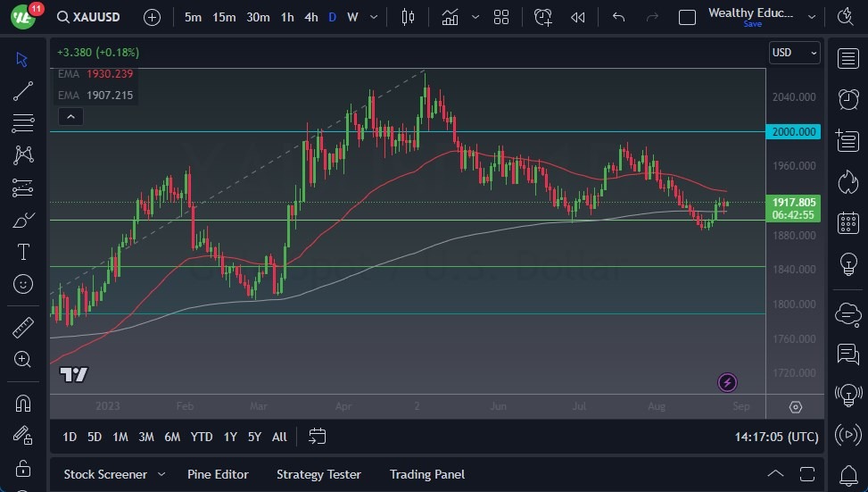Open the USD currency dropdown
Viewport: 868px width, 492px height.
[794, 53]
